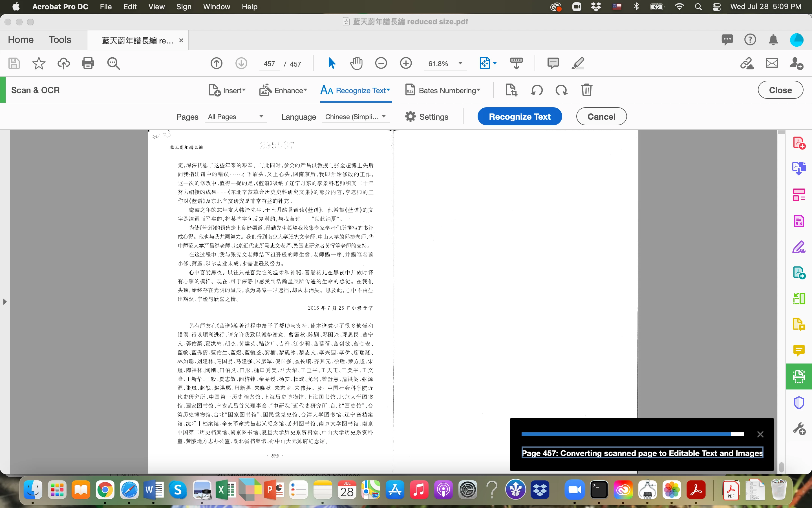Screen dimensions: 812x508
Task: Open the Find text search tool
Action: (x=113, y=63)
